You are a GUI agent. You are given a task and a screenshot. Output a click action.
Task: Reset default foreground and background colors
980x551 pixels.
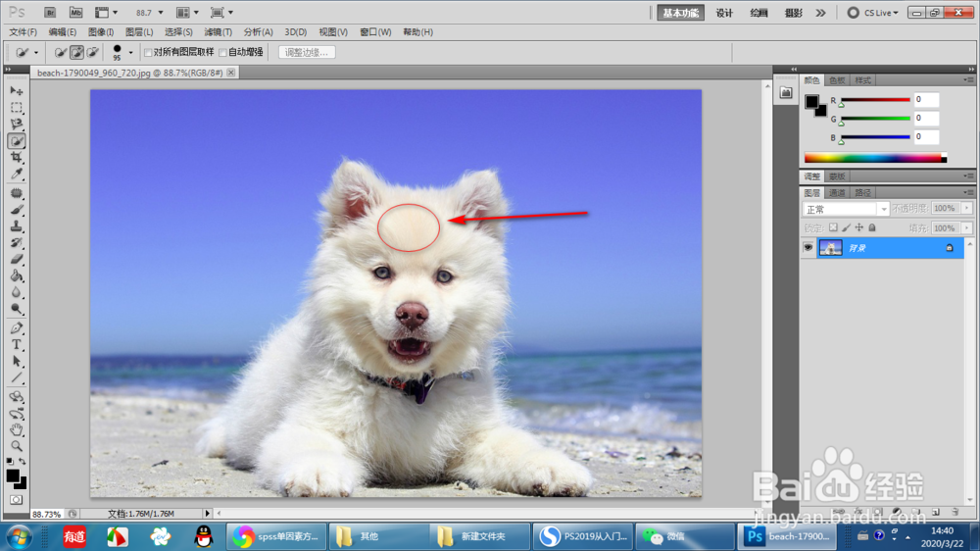click(10, 462)
